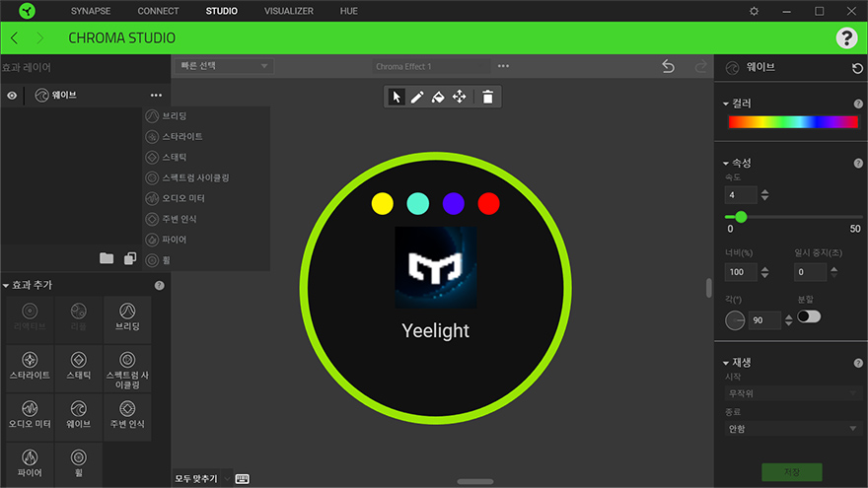This screenshot has width=868, height=488.
Task: Switch to the VISUALIZER tab
Action: tap(288, 11)
